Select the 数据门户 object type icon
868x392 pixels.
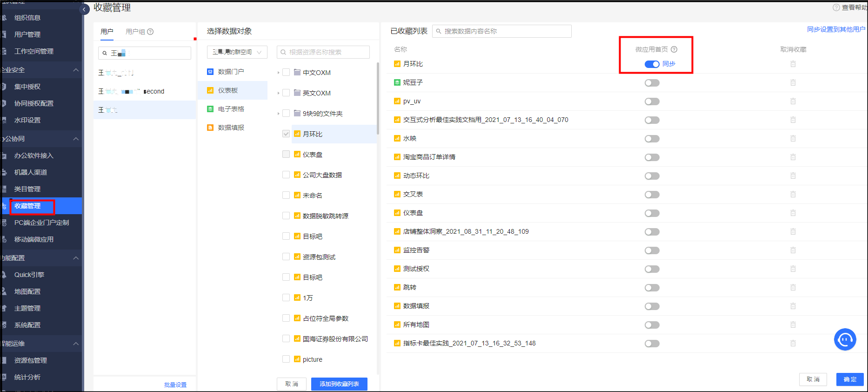coord(210,72)
